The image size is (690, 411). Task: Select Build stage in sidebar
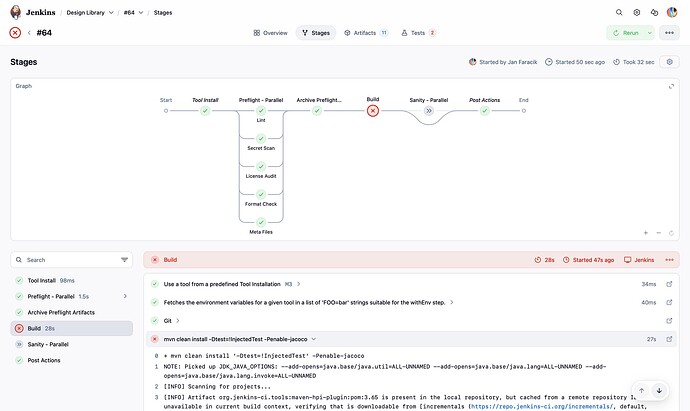72,328
